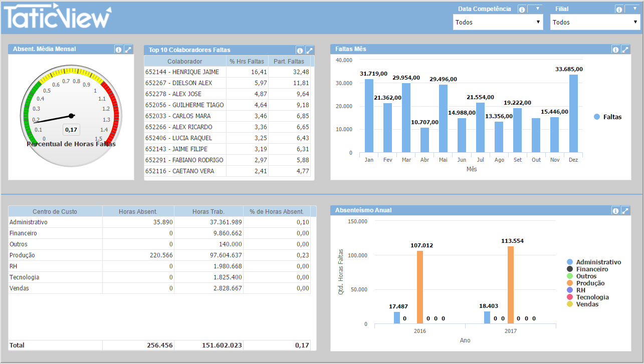The width and height of the screenshot is (644, 364).
Task: Expand the Faltas Mês chart to fullscreen
Action: pos(625,49)
